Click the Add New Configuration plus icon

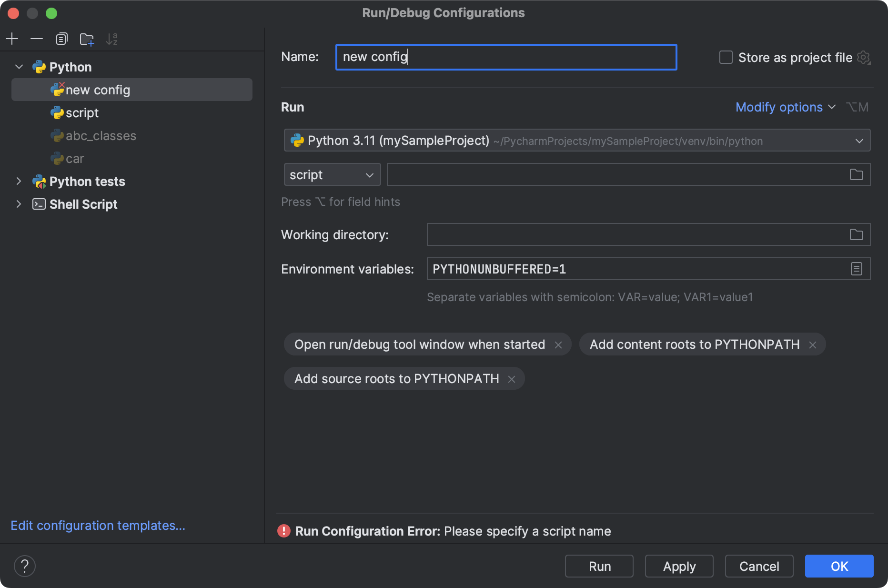pos(12,39)
